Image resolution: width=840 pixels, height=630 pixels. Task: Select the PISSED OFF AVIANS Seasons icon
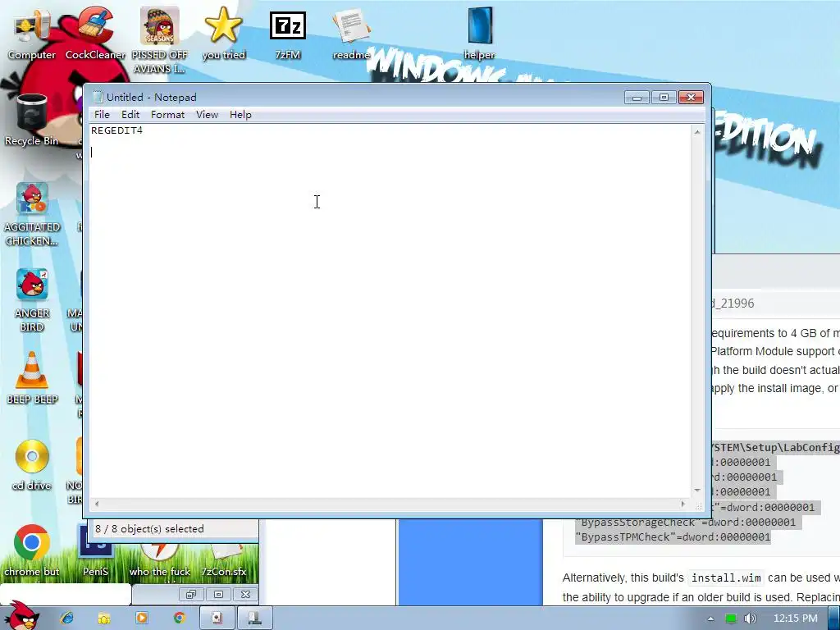[160, 40]
